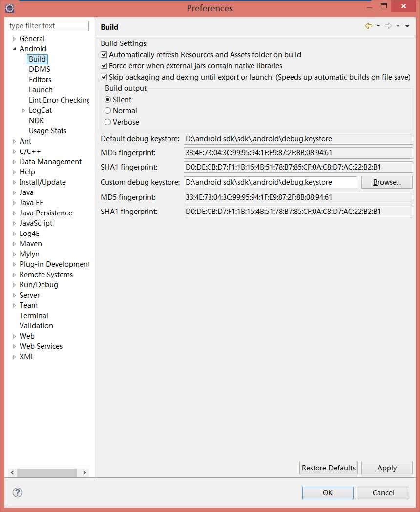Viewport: 420px width, 512px height.
Task: Click the Apply button
Action: tap(387, 468)
